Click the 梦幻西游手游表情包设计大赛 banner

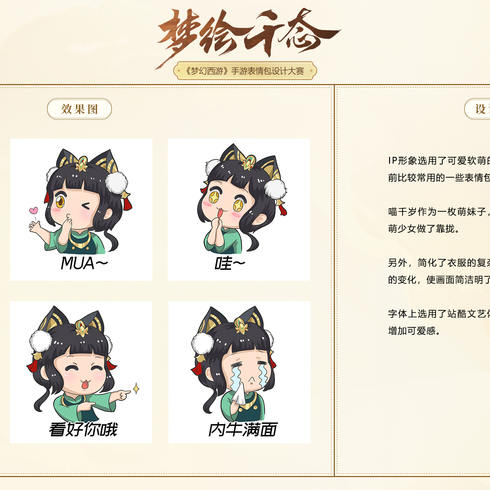[245, 71]
